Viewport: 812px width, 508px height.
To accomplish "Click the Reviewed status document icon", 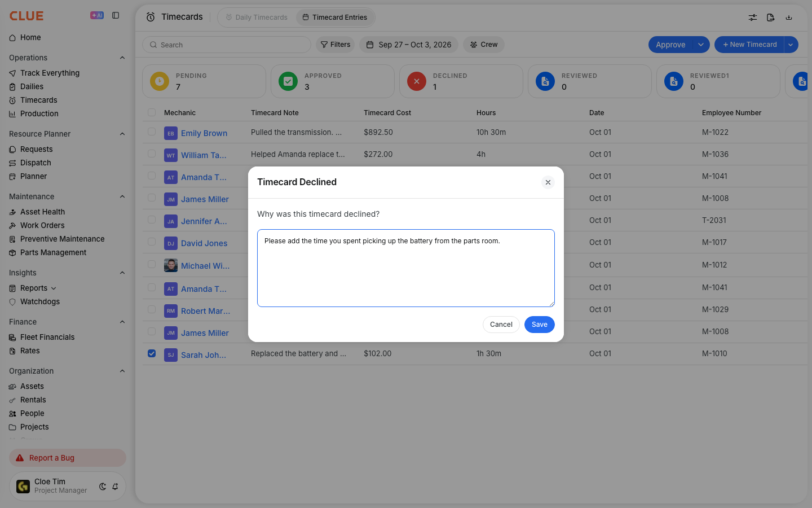I will pos(545,81).
